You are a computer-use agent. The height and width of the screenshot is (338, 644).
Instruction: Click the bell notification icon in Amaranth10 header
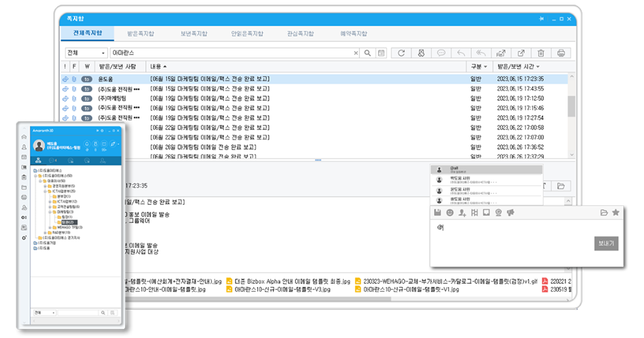86,144
